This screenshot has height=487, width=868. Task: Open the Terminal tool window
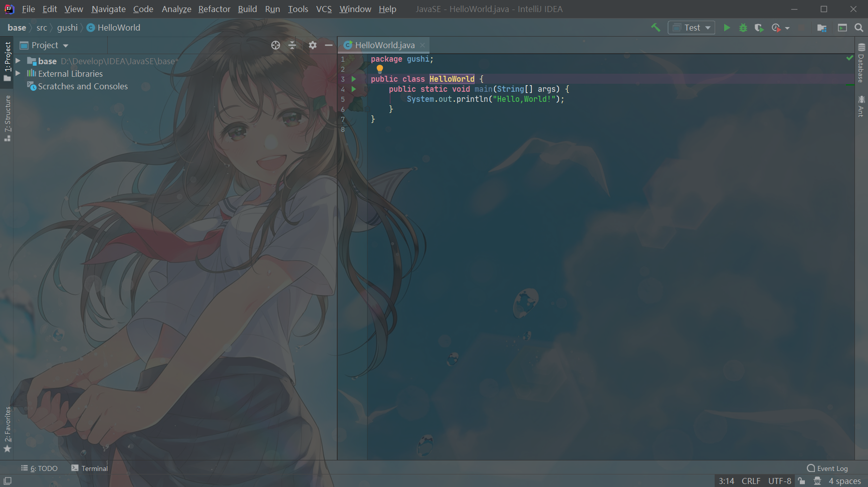[x=90, y=468]
